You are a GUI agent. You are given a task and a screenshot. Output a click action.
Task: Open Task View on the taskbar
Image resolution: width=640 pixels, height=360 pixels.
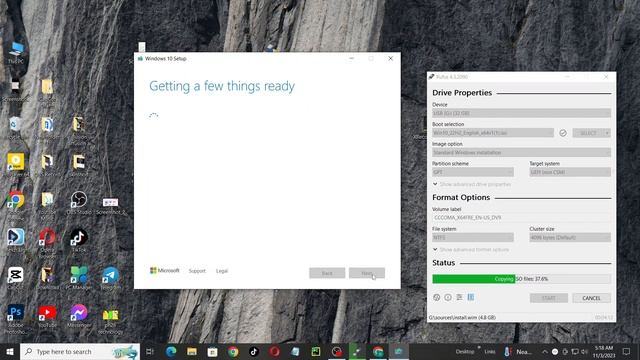click(149, 351)
